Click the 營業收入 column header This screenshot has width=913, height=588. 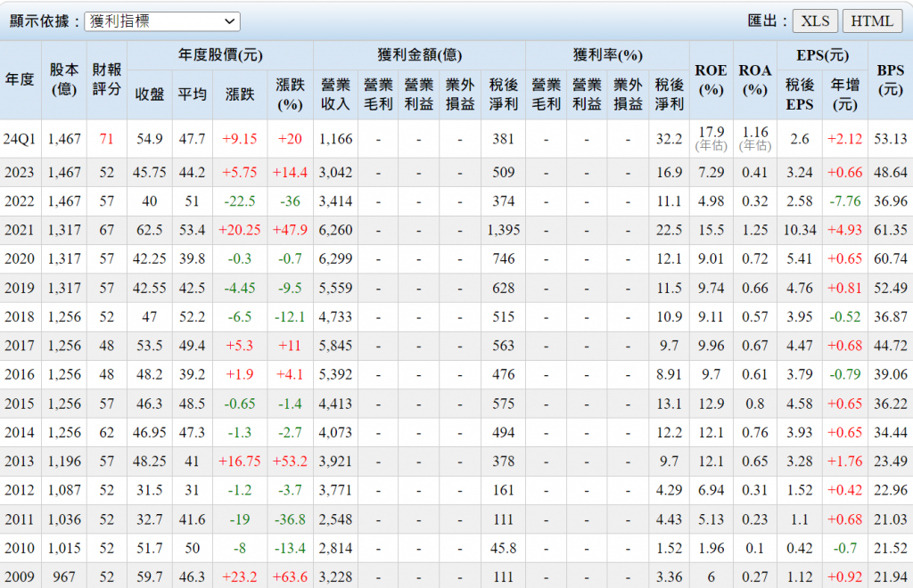click(335, 94)
